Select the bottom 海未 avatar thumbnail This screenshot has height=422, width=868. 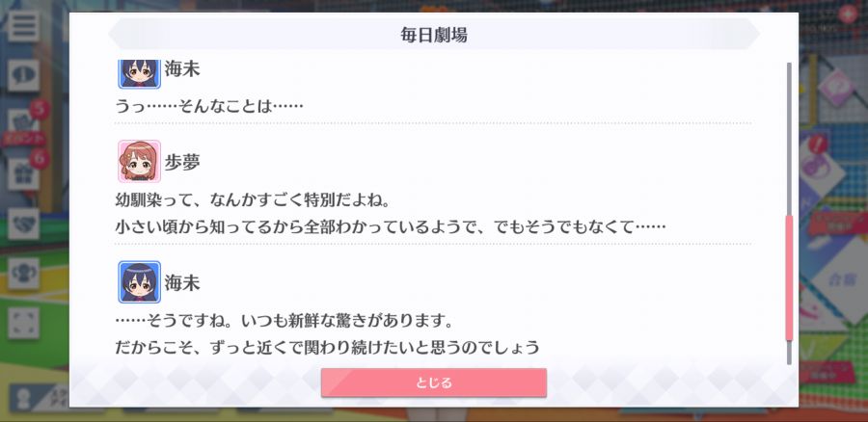140,282
